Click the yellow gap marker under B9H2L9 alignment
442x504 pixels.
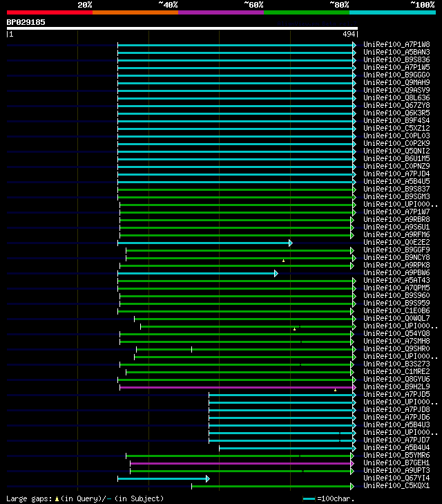(335, 390)
